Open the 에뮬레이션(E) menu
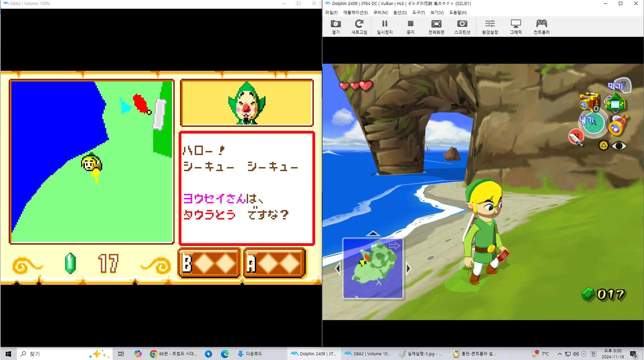This screenshot has height=360, width=644. (x=355, y=12)
